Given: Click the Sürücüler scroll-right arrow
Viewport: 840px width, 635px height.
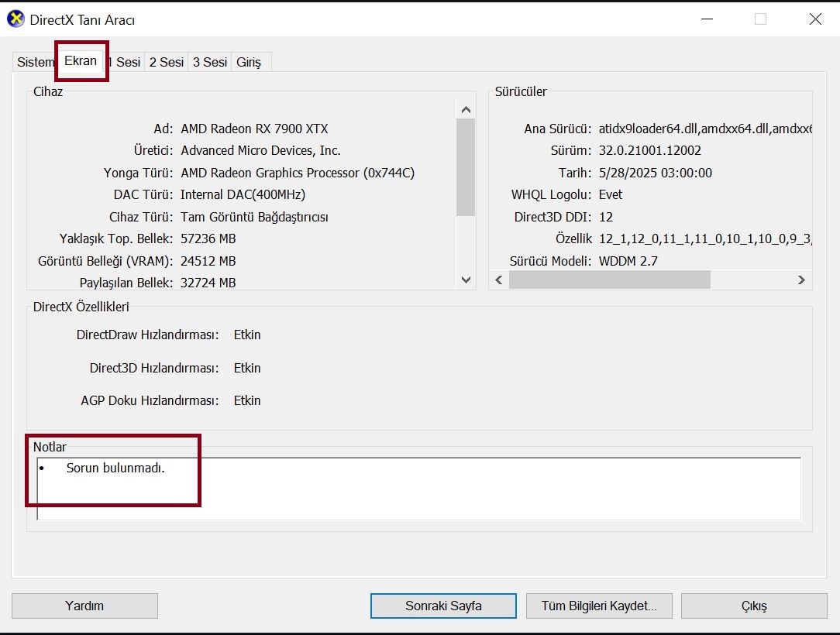Looking at the screenshot, I should coord(801,280).
